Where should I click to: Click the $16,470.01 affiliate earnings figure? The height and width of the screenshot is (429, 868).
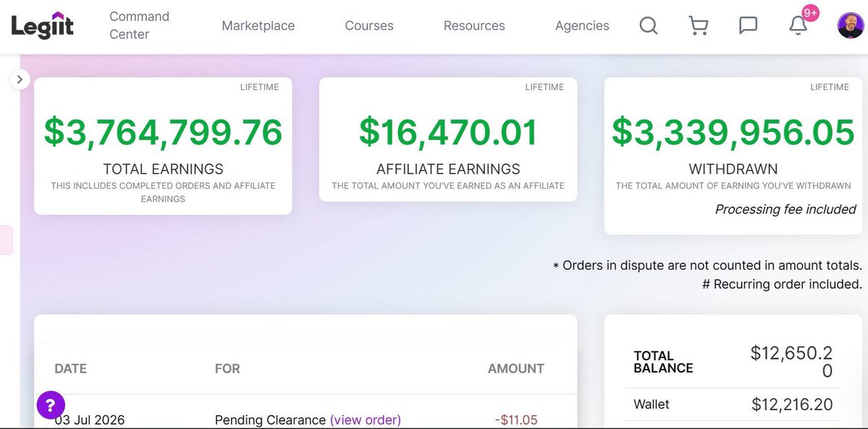448,132
